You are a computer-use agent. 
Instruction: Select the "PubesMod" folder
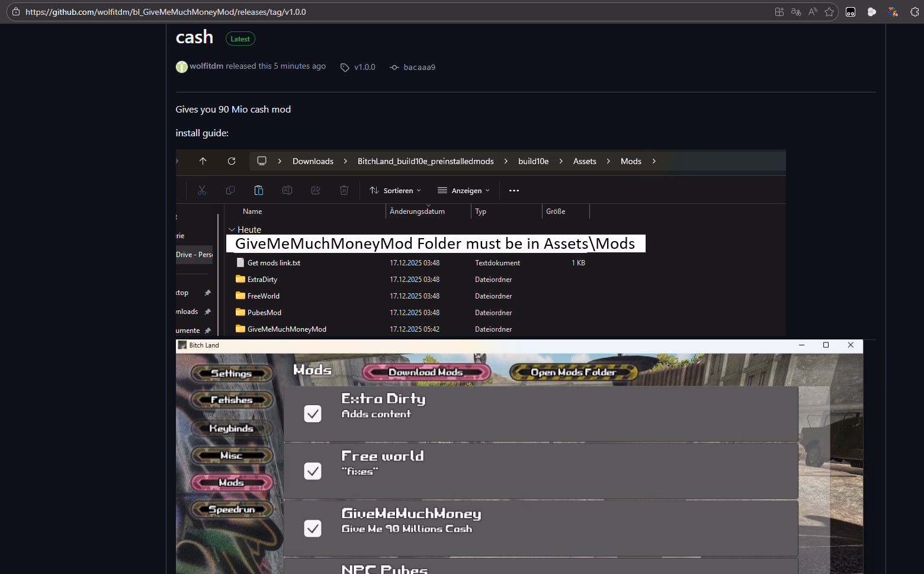coord(264,313)
